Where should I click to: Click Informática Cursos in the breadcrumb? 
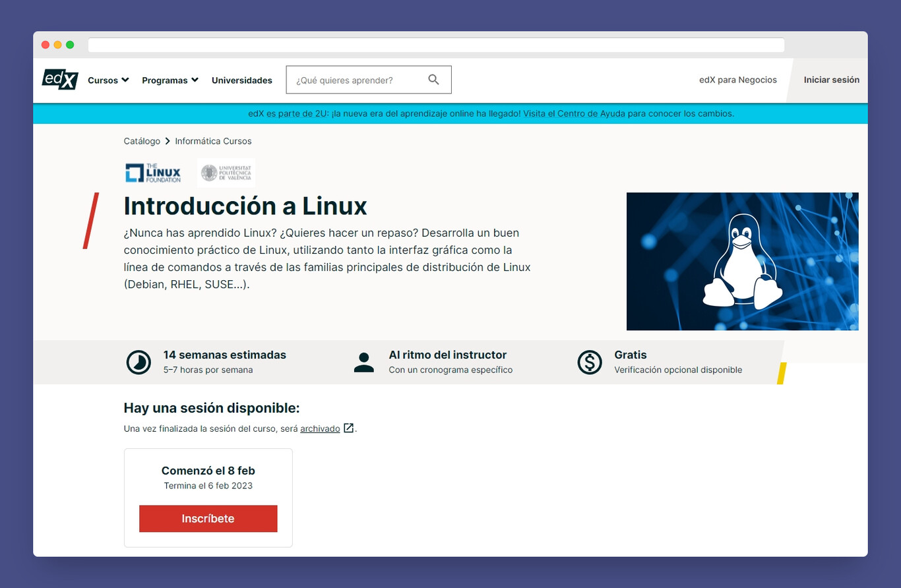213,140
